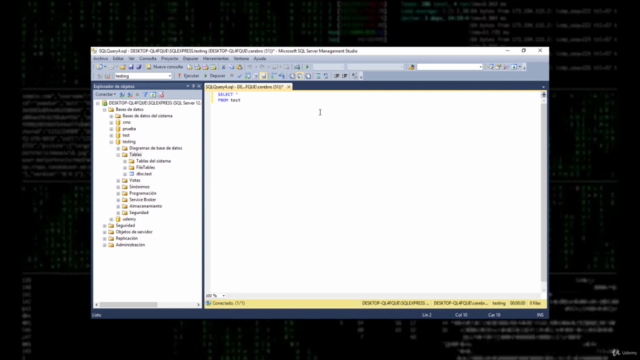
Task: Open the Proyecto menu
Action: (x=169, y=58)
